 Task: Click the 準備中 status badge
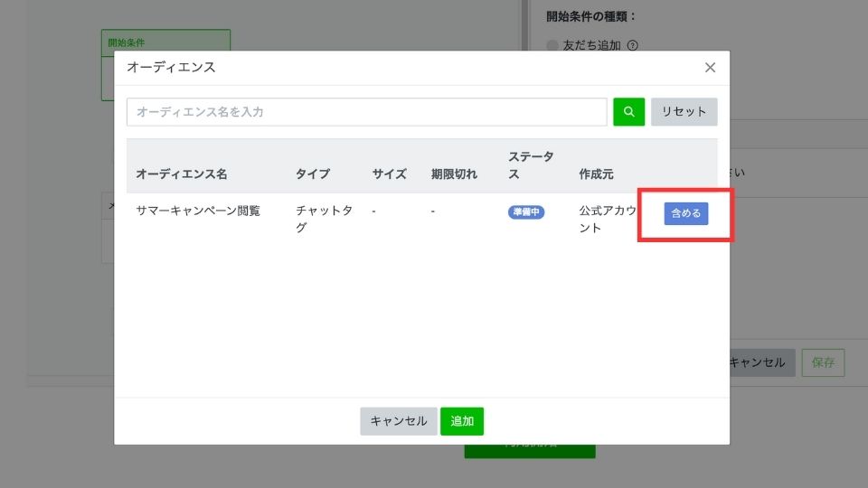[526, 211]
